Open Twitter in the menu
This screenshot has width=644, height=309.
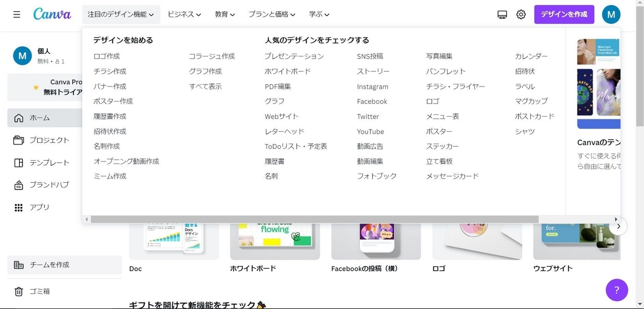(368, 117)
